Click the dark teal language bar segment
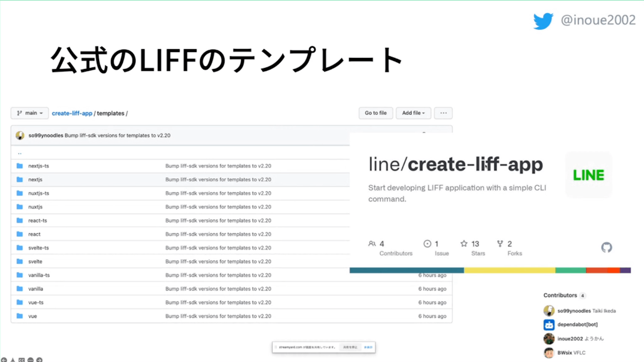The width and height of the screenshot is (644, 362). pyautogui.click(x=407, y=270)
